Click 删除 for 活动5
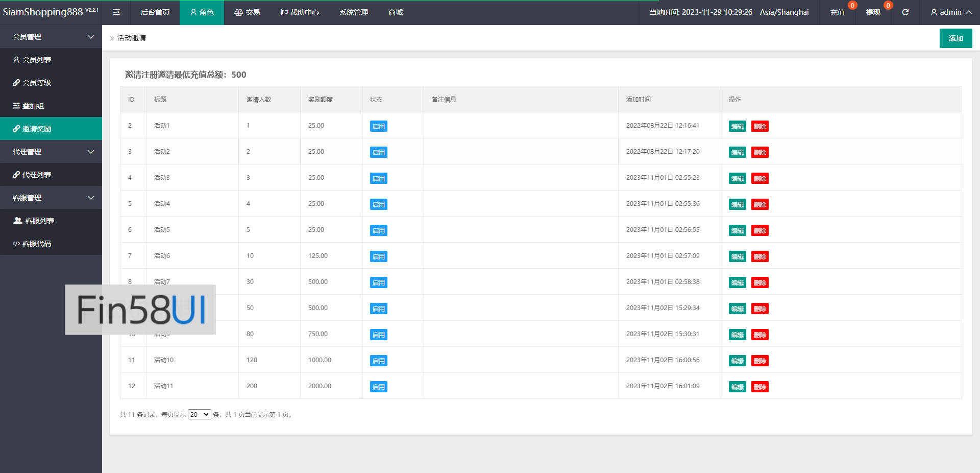The image size is (980, 473). 760,230
